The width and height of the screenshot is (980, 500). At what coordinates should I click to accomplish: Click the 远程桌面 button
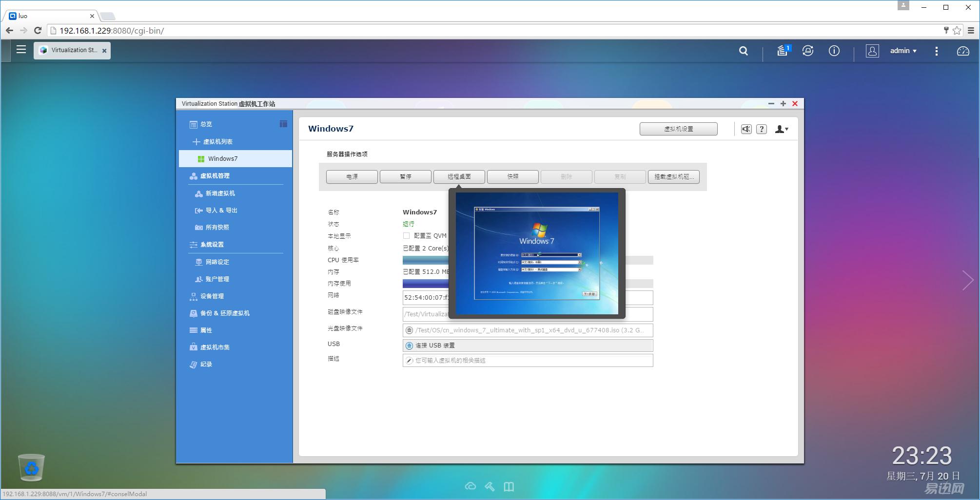pyautogui.click(x=459, y=176)
